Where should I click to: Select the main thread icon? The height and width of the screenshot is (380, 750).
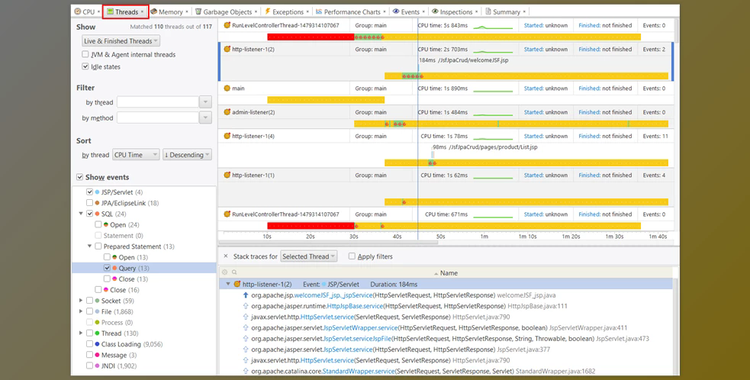pyautogui.click(x=227, y=88)
